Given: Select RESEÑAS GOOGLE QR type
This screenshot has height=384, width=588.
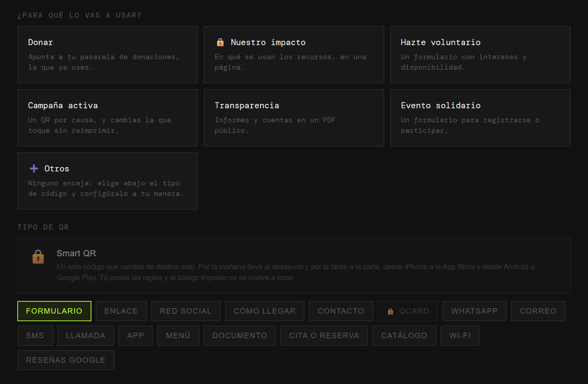Looking at the screenshot, I should click(x=66, y=360).
